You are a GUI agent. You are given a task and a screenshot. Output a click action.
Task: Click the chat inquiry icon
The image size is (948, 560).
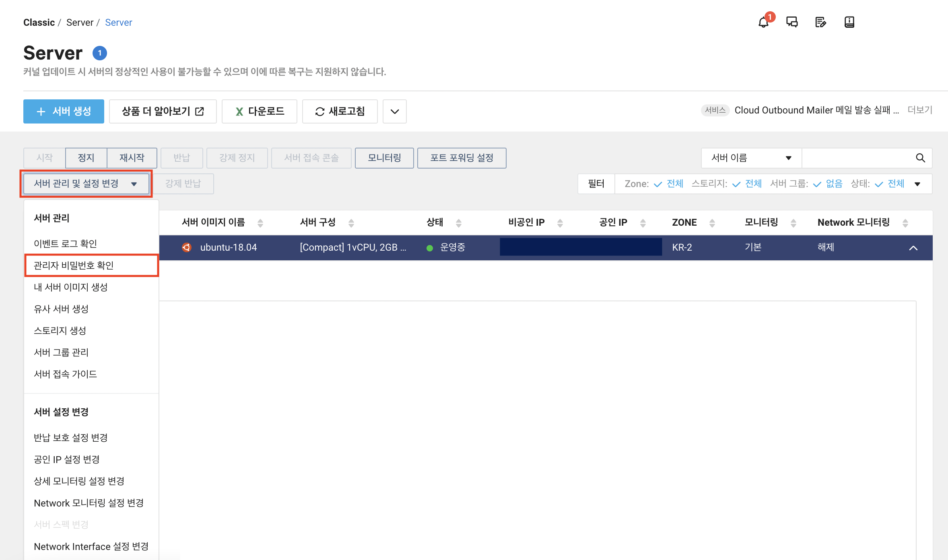(x=792, y=22)
